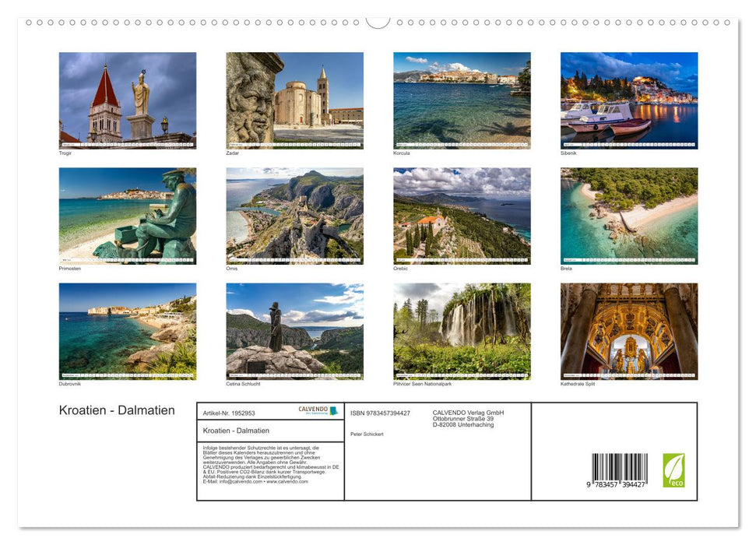View the Kathedrale Split interior image

629,331
